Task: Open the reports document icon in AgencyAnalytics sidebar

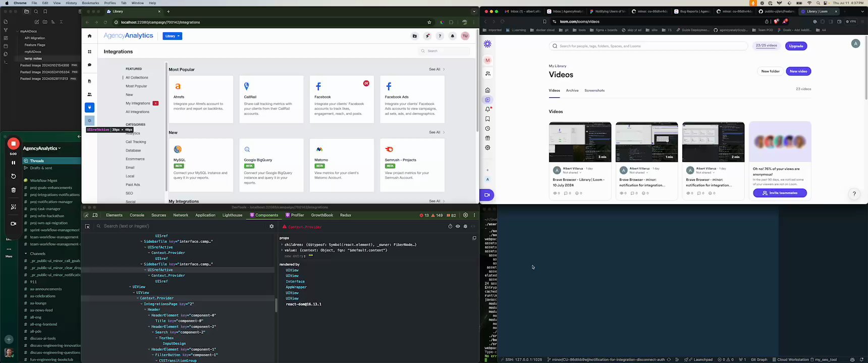Action: point(90,81)
